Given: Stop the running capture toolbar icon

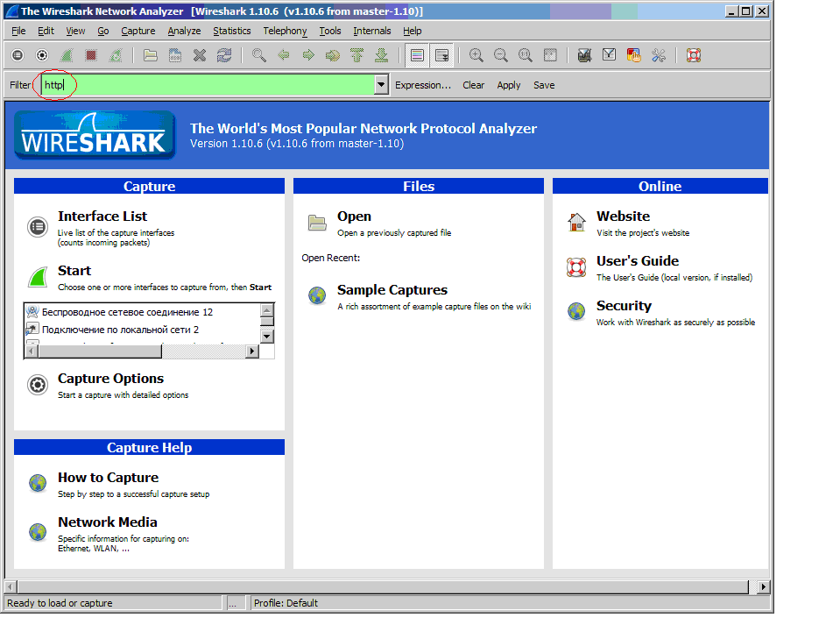Looking at the screenshot, I should point(91,55).
